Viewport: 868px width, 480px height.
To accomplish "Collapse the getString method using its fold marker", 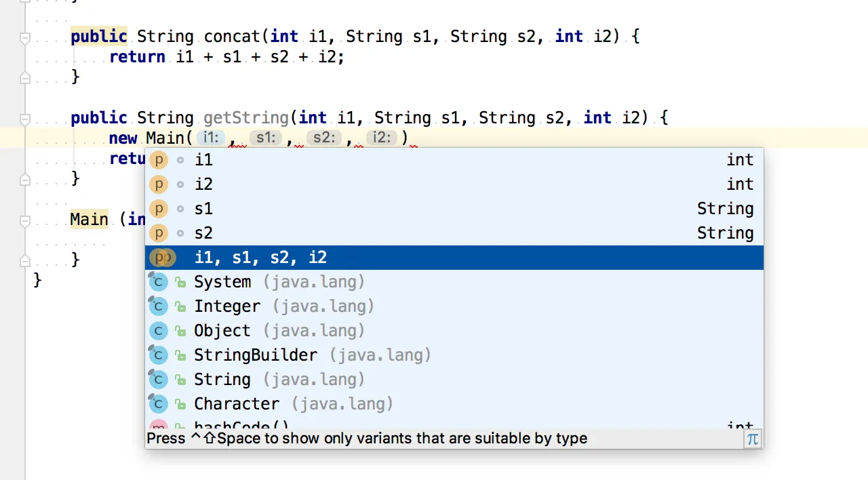I will [25, 120].
